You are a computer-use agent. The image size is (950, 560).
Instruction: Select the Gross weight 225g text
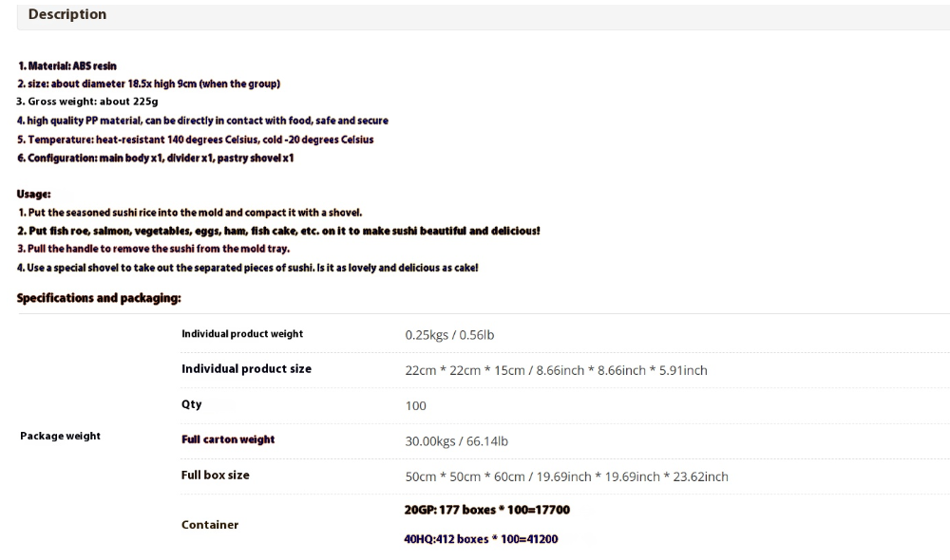87,102
